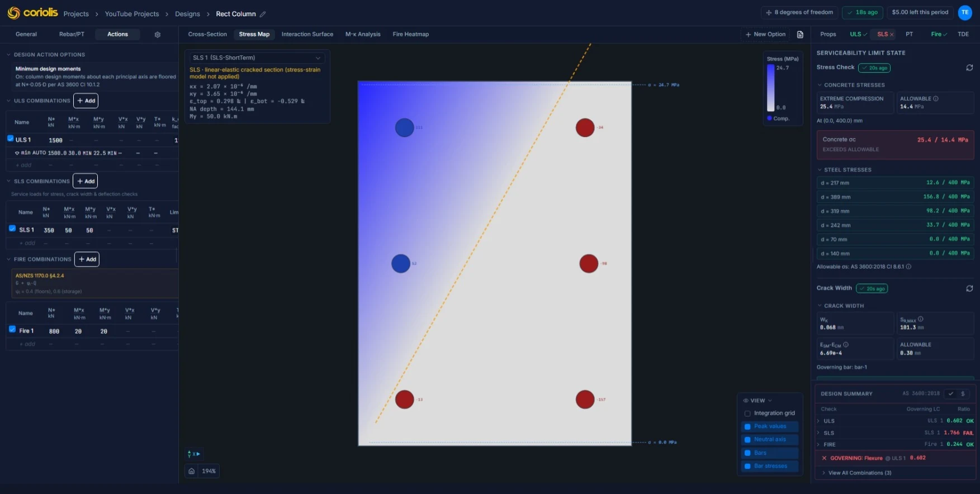
Task: Collapse the ULS Combinations section
Action: tap(8, 101)
